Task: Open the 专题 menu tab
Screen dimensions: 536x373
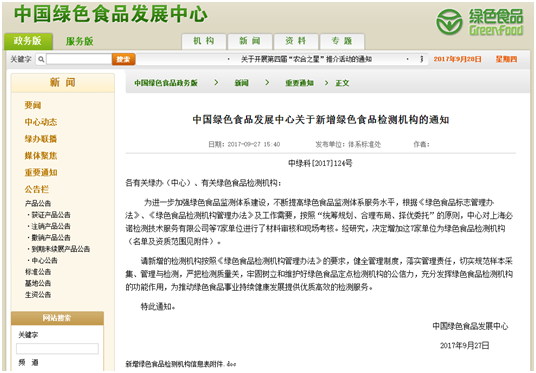Action: (x=342, y=41)
